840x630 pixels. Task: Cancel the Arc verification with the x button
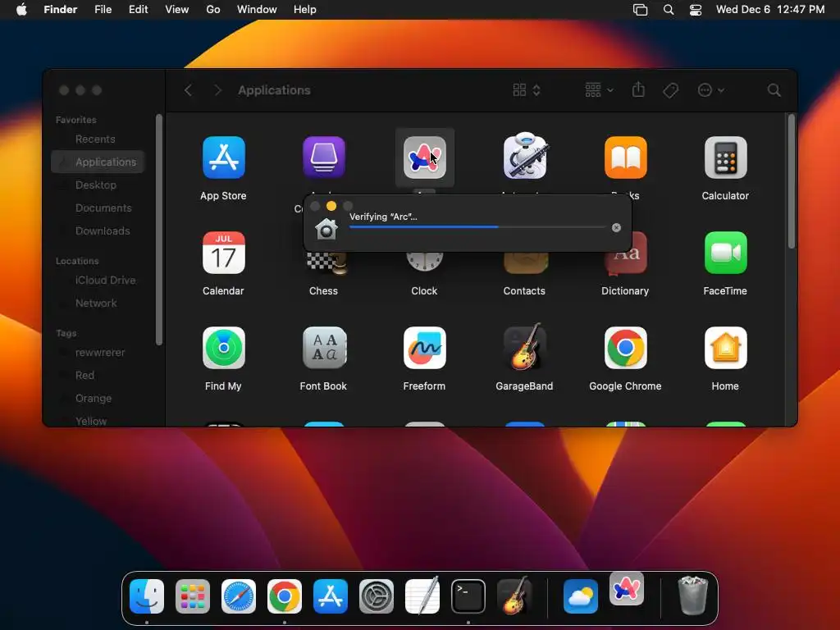[x=616, y=227]
